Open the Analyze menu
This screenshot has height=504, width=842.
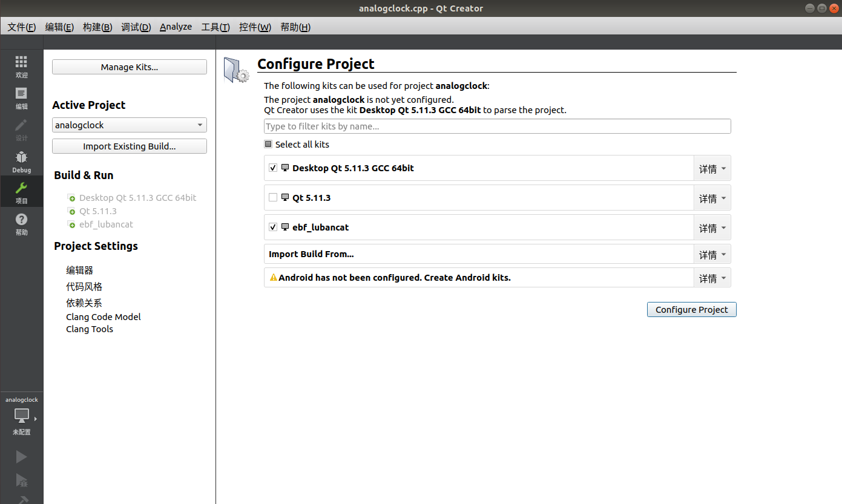[176, 27]
